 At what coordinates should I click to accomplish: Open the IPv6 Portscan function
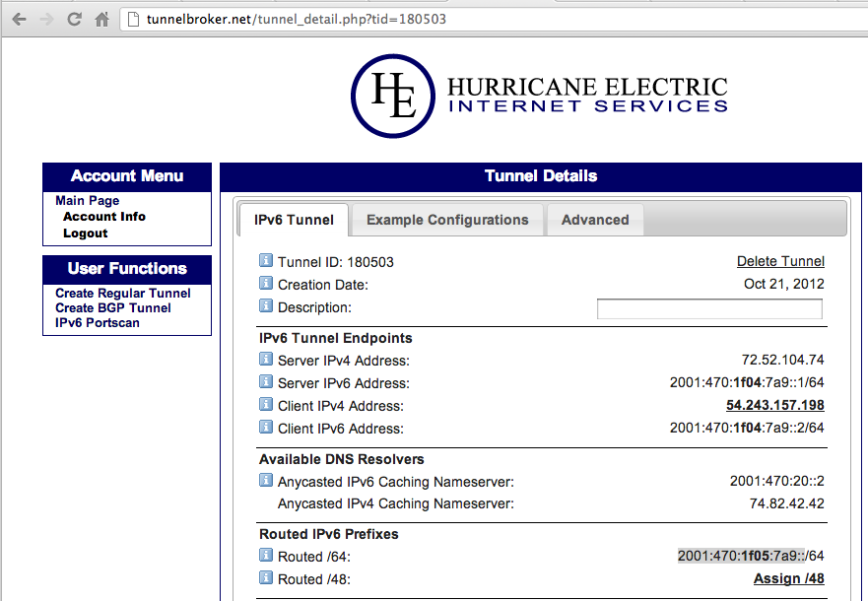tap(98, 322)
